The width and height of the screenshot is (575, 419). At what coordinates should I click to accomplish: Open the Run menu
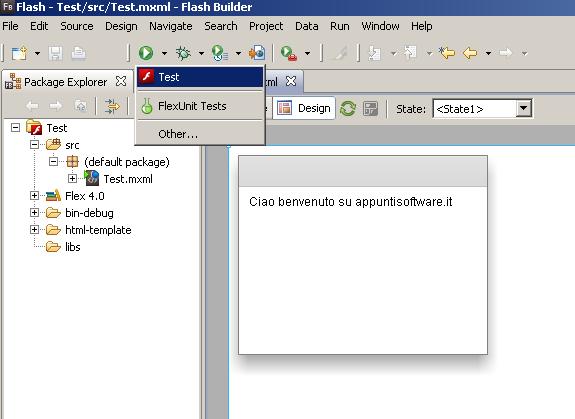(340, 26)
